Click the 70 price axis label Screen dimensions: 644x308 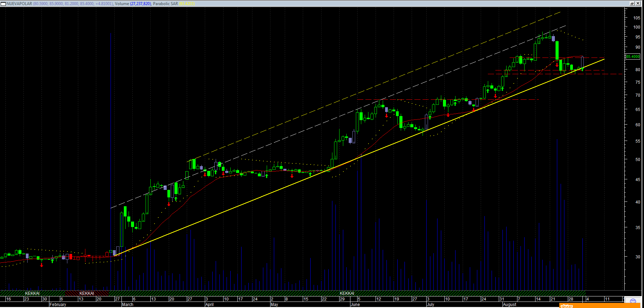[638, 95]
